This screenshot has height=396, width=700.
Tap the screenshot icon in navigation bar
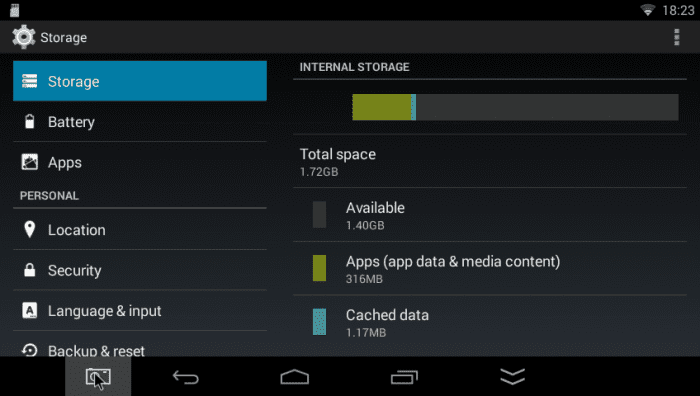point(98,377)
